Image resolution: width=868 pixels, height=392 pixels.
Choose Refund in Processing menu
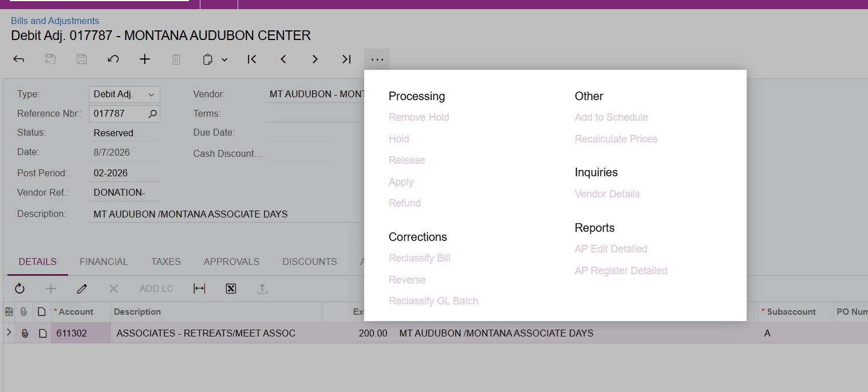(x=404, y=203)
